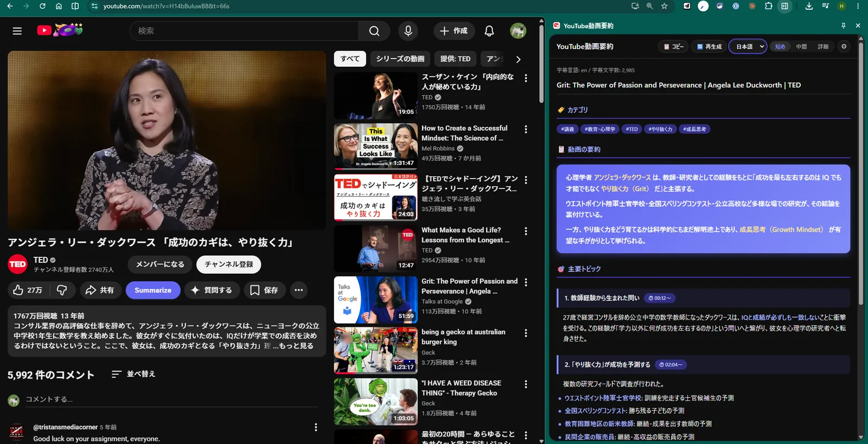Copy the summary with コピー
868x444 pixels.
(x=673, y=47)
